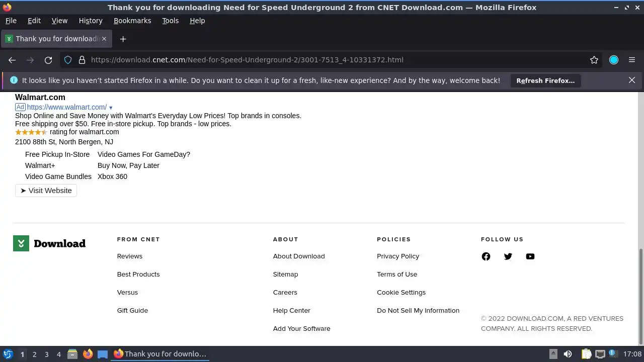Open the Best Products footer link
Screen dimensions: 644x362
click(138, 274)
